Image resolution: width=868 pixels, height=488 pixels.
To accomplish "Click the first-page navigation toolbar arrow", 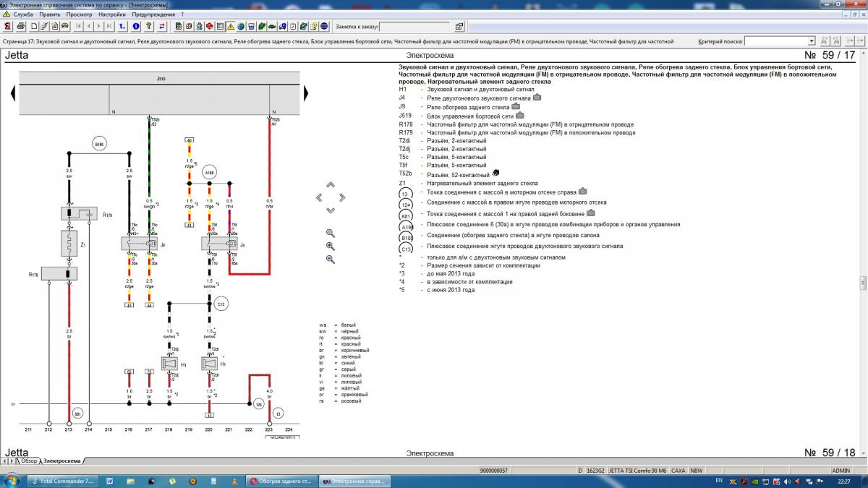I will (x=79, y=27).
